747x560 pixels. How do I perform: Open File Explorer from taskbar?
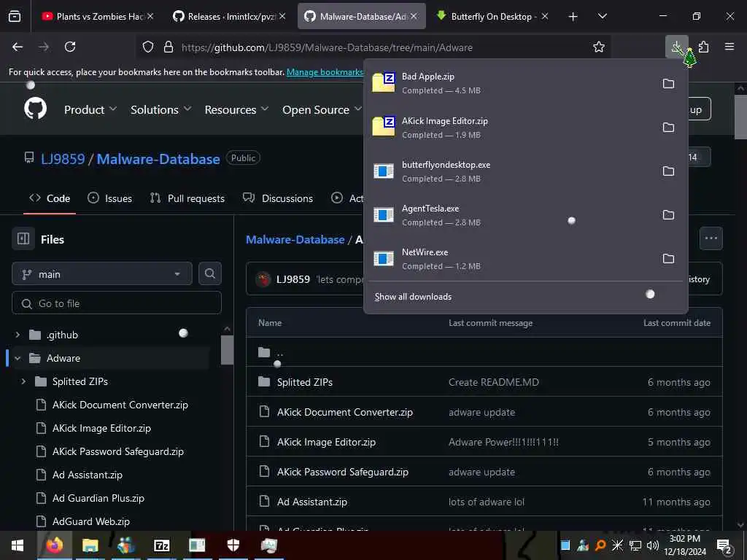90,545
